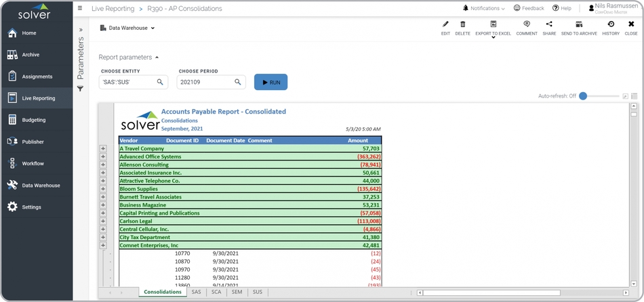Click the Export to Excel icon

[x=493, y=24]
